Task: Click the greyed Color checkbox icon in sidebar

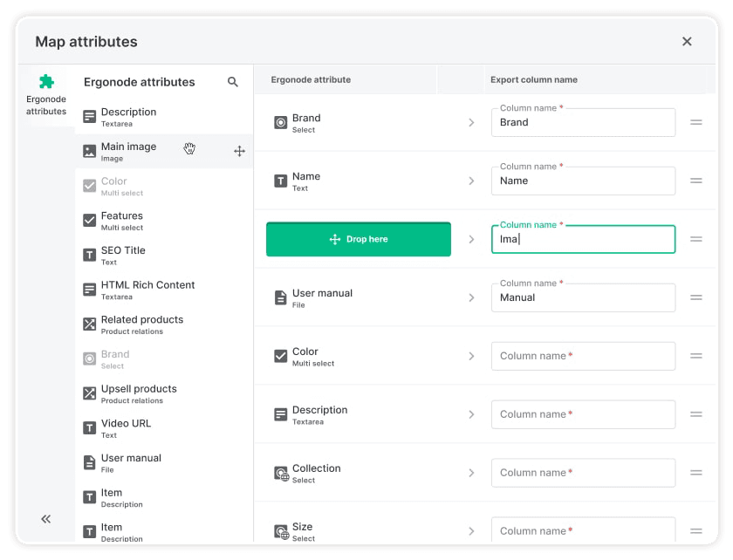Action: [89, 186]
